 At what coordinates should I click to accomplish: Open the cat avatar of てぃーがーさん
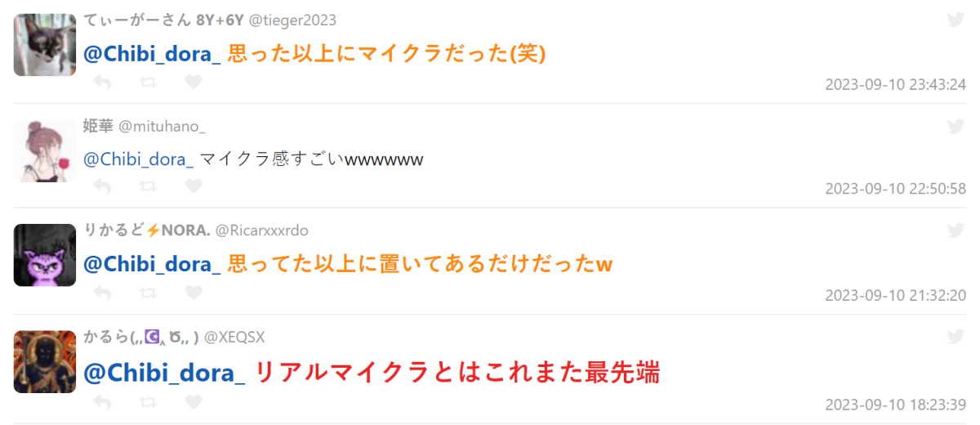tap(45, 45)
